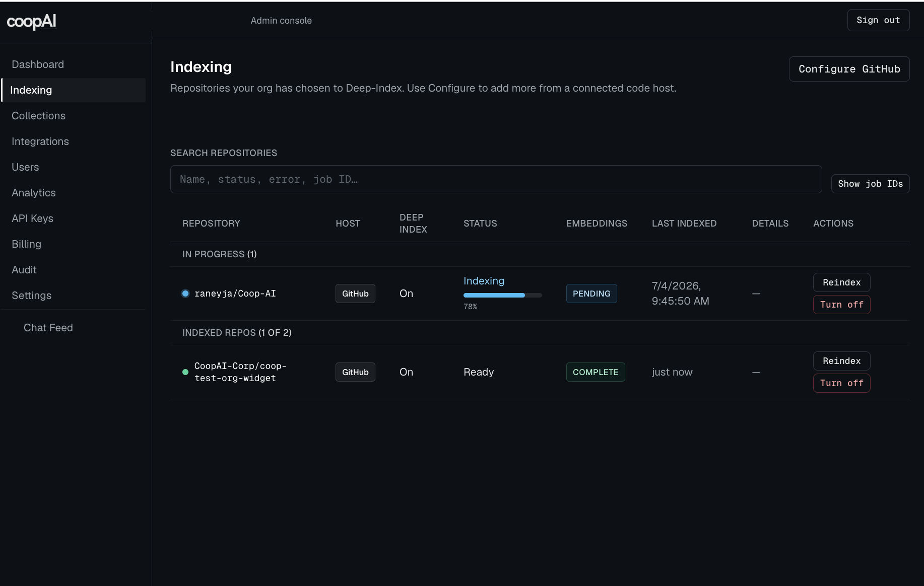Click Deep Index 'On' for coop-test-org-widget
924x586 pixels.
coord(406,372)
